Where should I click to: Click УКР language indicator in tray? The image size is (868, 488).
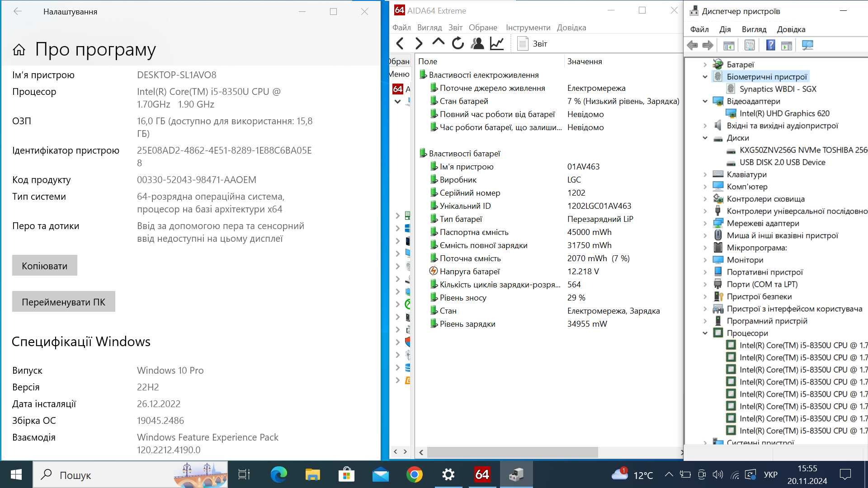coord(770,475)
